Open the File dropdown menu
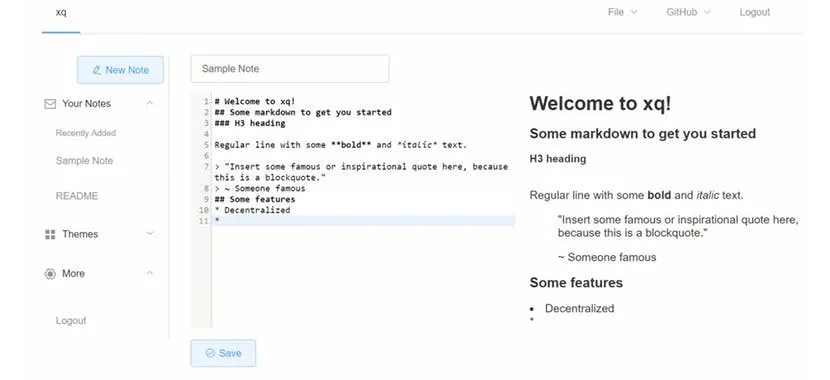This screenshot has height=380, width=830. click(x=622, y=12)
